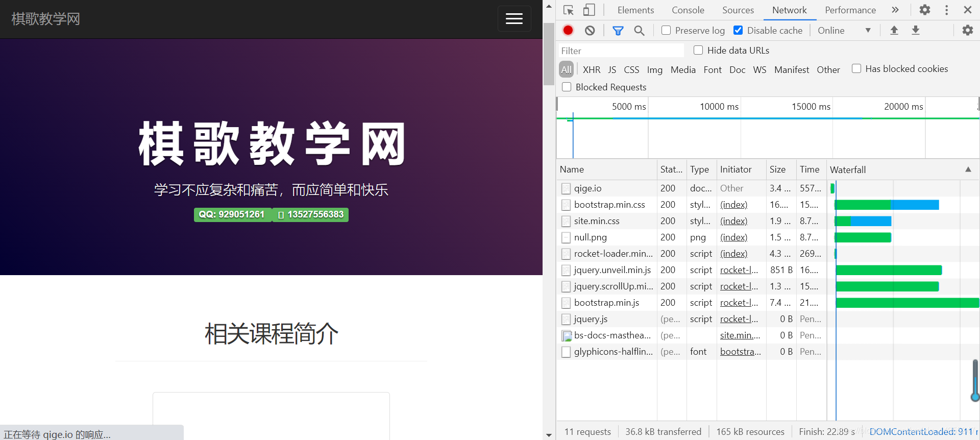Stop recording network log
Image resolution: width=980 pixels, height=440 pixels.
568,31
